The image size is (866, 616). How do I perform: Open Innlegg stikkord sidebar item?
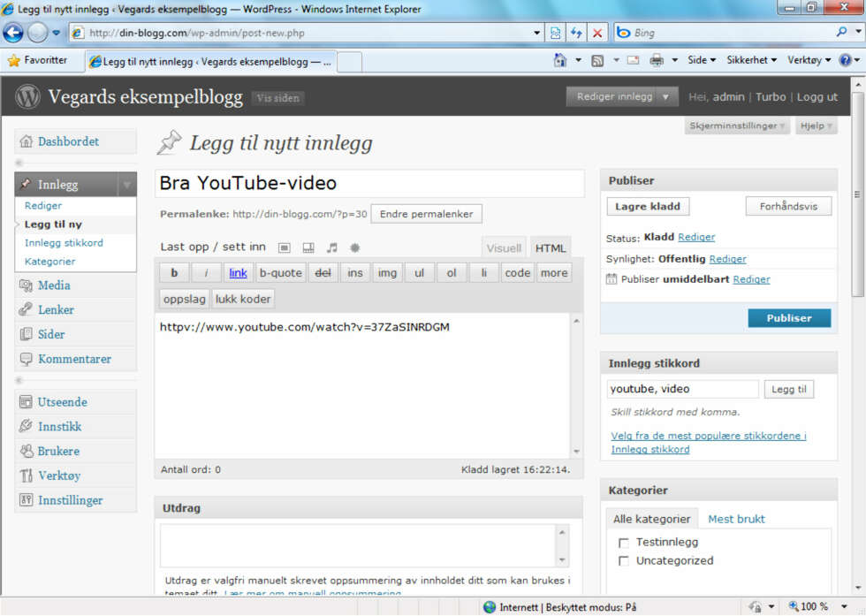pos(64,242)
